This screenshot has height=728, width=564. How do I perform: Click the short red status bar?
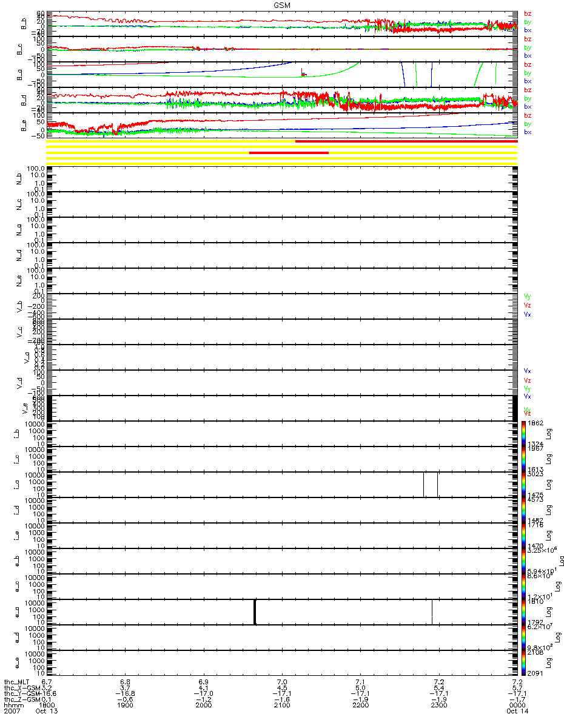tap(289, 153)
